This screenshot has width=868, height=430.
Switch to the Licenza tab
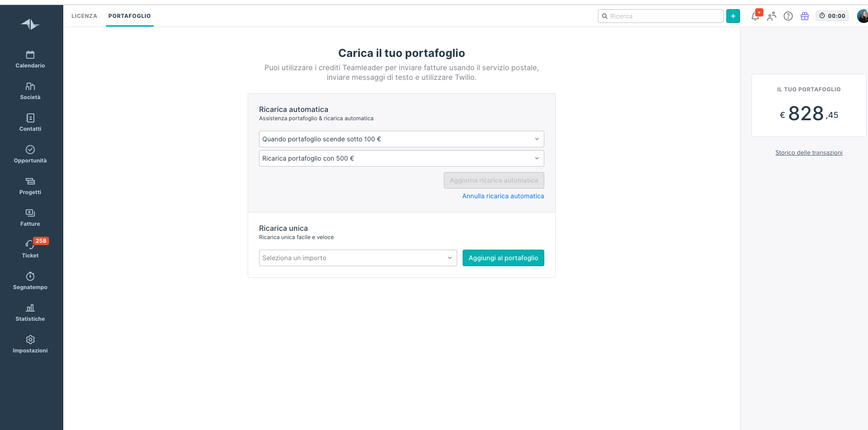[84, 16]
